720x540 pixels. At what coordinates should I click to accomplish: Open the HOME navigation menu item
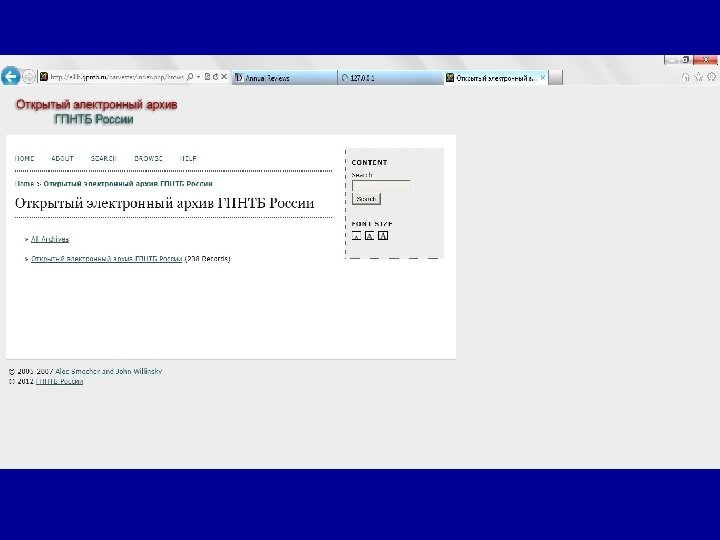[x=24, y=158]
